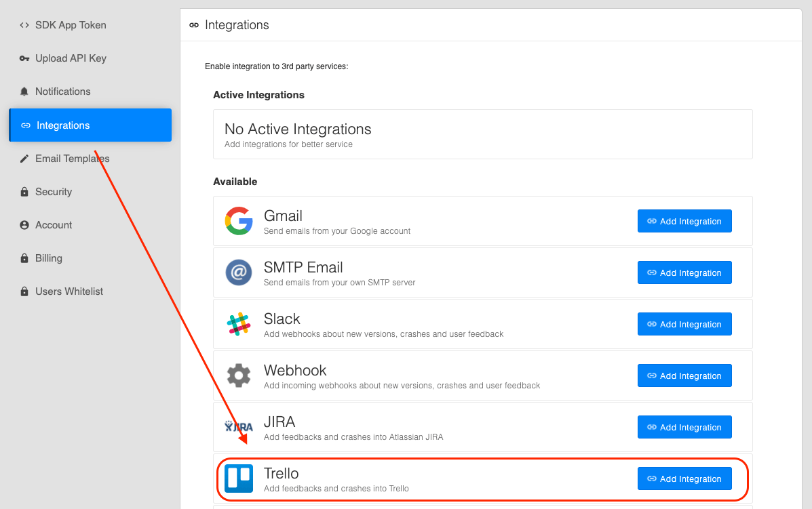This screenshot has width=812, height=509.
Task: Select Billing from the sidebar
Action: (x=47, y=258)
